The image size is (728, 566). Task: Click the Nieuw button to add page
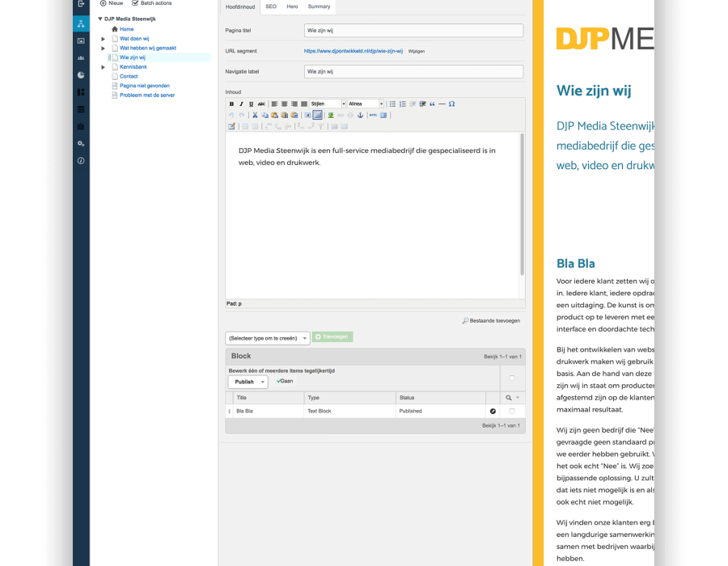[x=112, y=3]
